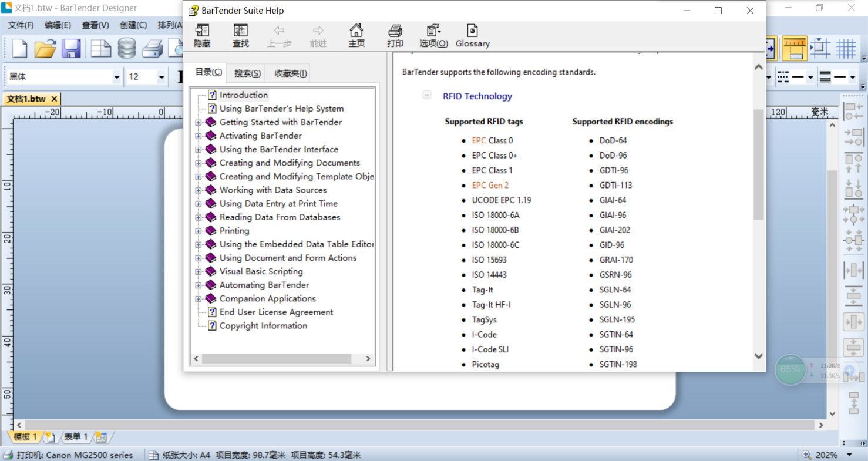Click the printer icon in the status bar

8,455
